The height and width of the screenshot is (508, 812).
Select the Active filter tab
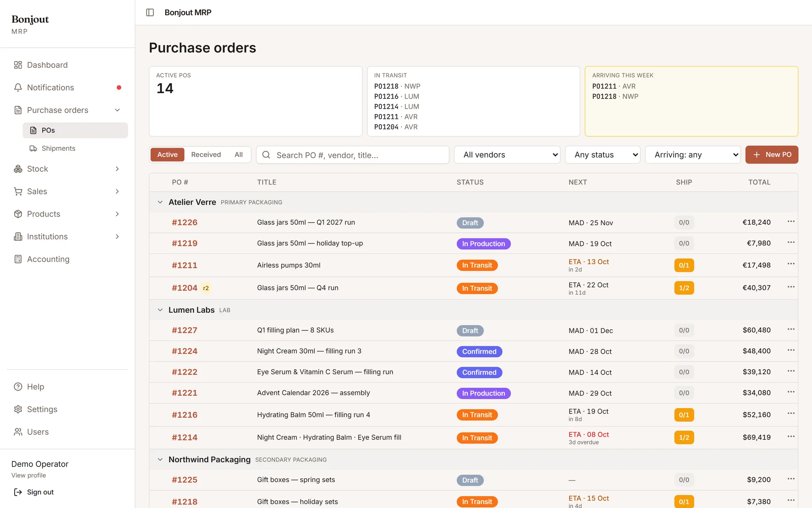[167, 155]
